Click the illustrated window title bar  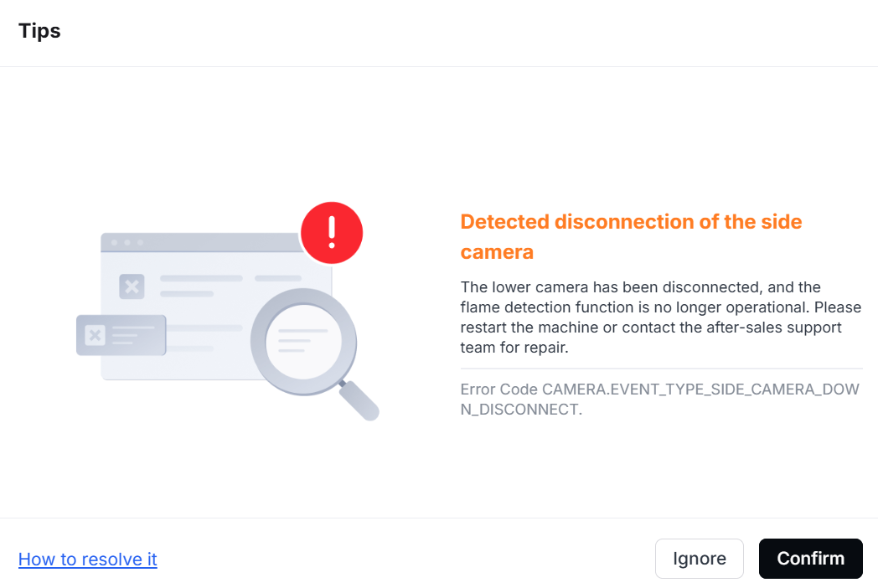202,242
